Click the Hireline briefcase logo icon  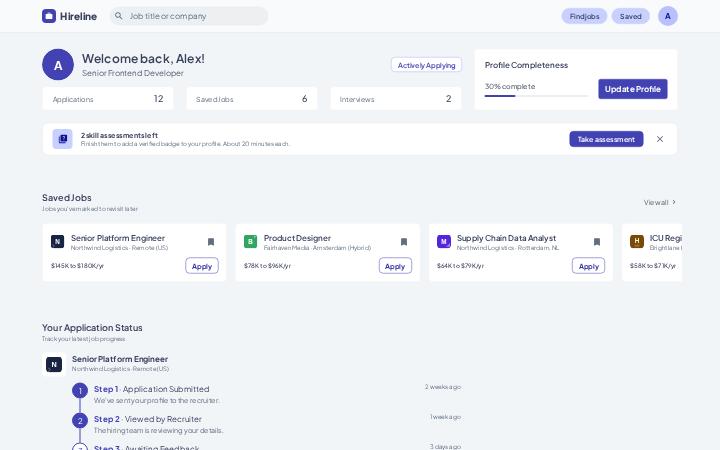pos(49,16)
